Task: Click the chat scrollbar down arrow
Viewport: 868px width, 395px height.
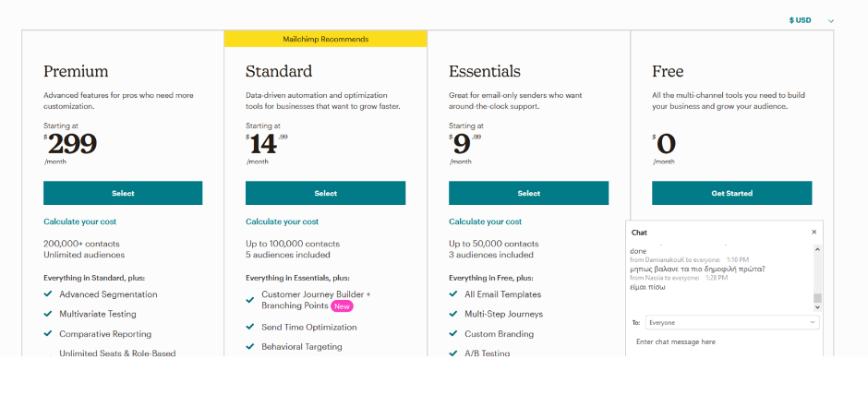Action: pyautogui.click(x=817, y=306)
